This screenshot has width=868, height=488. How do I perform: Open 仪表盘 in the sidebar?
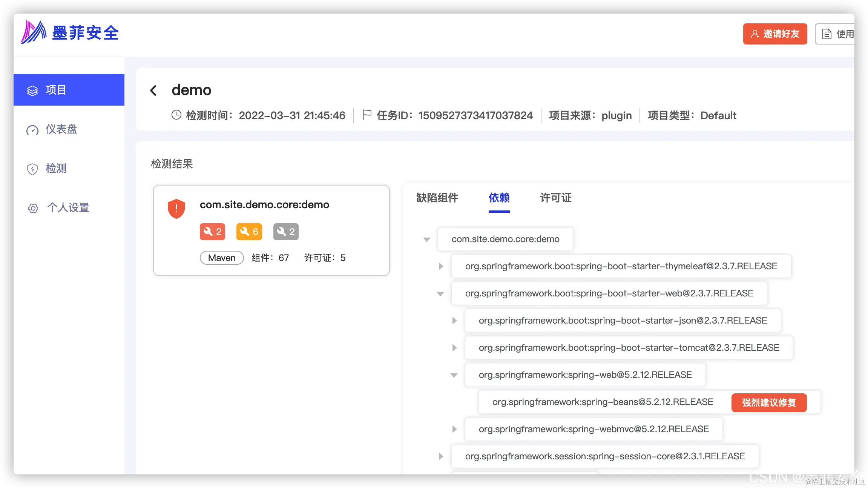point(61,129)
